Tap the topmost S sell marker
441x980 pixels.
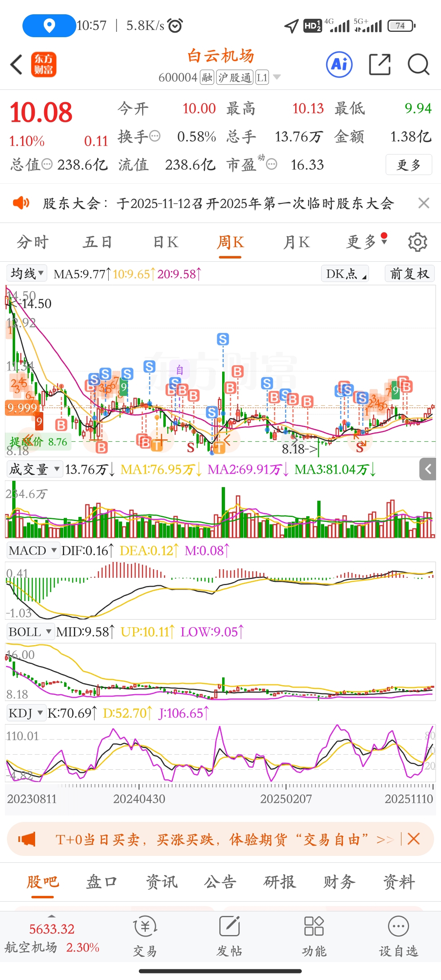coord(223,339)
